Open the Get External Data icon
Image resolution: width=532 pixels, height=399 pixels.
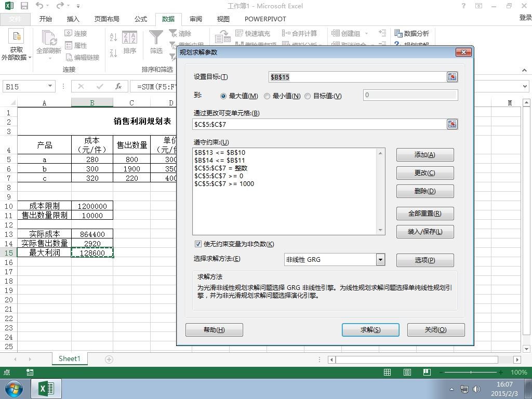[16, 37]
